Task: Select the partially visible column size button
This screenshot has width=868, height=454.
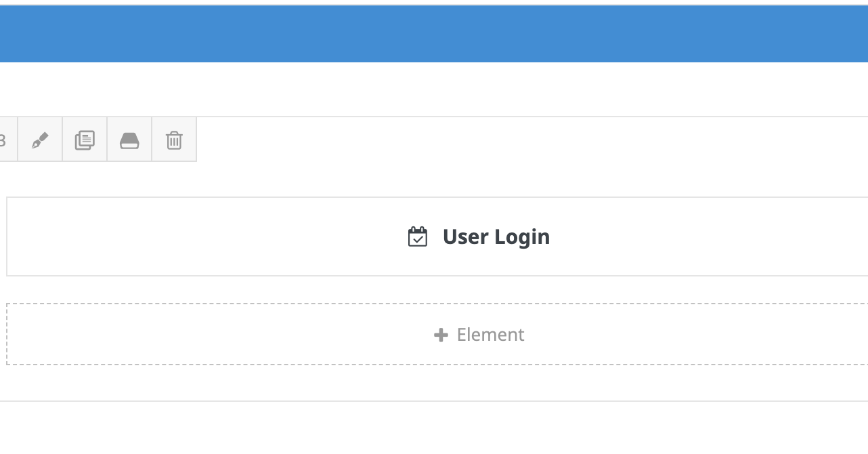Action: (x=8, y=140)
